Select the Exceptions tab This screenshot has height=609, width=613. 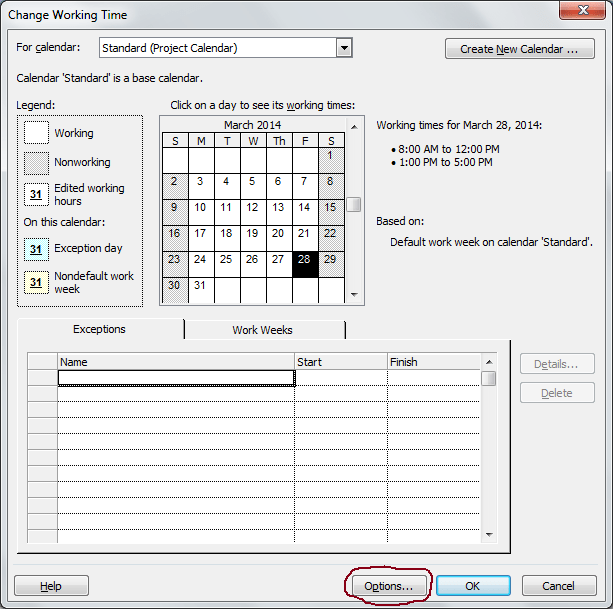pos(100,329)
